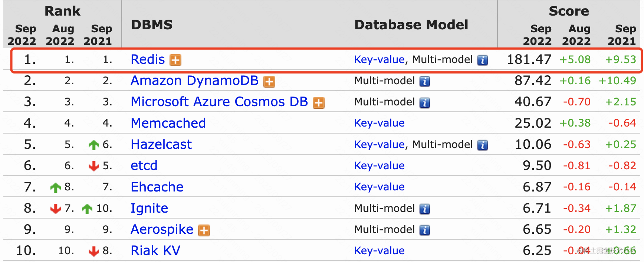Click the plus icon beside Microsoft Azure Cosmos DB
644x262 pixels.
(x=319, y=103)
